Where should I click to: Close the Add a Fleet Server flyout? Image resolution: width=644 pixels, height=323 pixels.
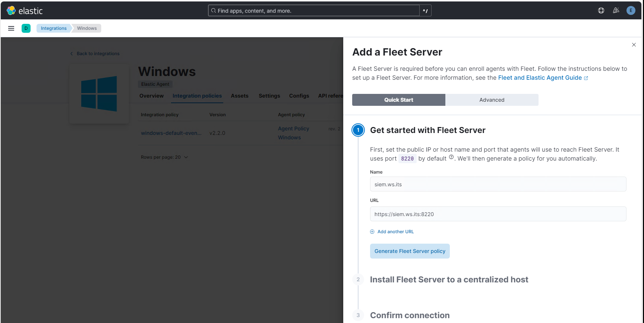pos(634,45)
